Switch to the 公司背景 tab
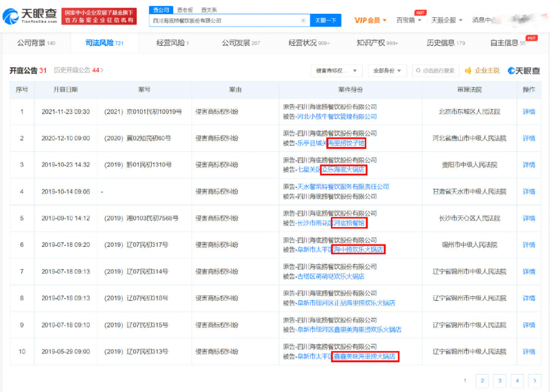 tap(32, 43)
